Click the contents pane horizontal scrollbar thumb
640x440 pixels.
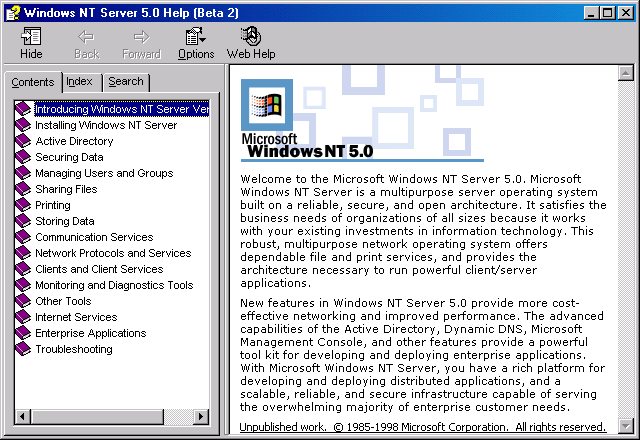coord(97,417)
